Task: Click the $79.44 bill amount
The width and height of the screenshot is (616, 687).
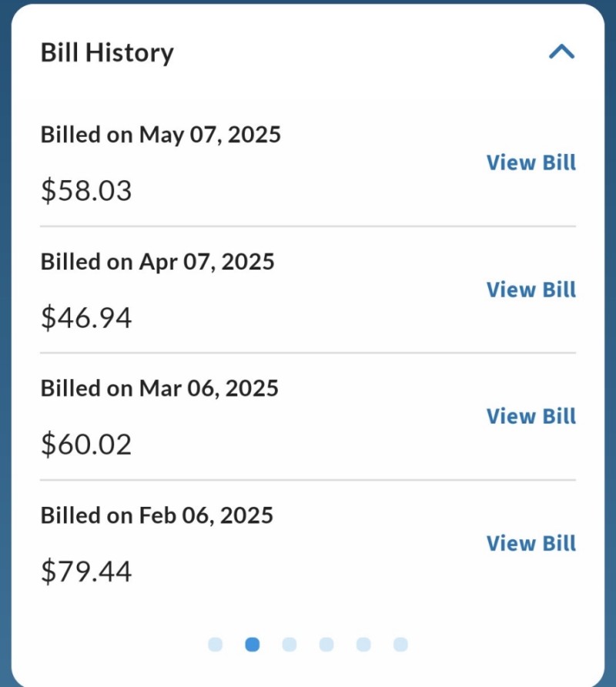Action: [x=86, y=571]
